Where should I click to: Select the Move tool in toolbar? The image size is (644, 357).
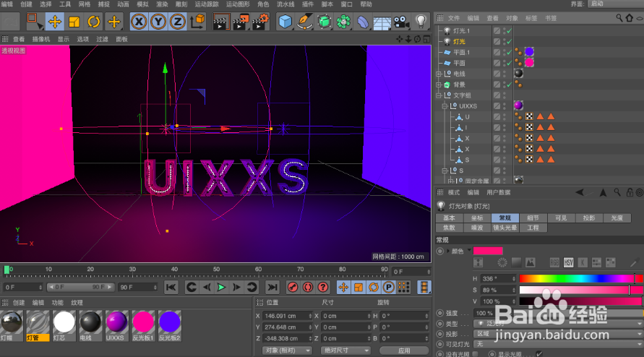point(54,22)
